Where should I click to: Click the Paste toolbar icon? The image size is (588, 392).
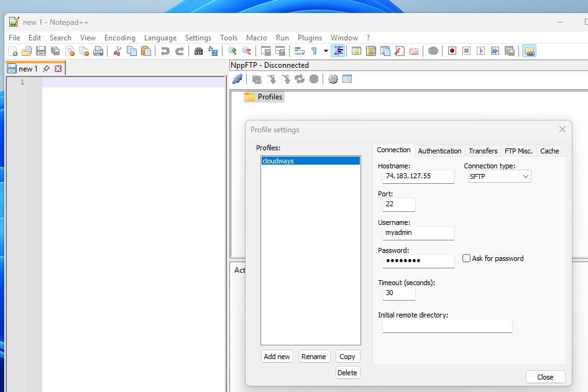tap(146, 51)
